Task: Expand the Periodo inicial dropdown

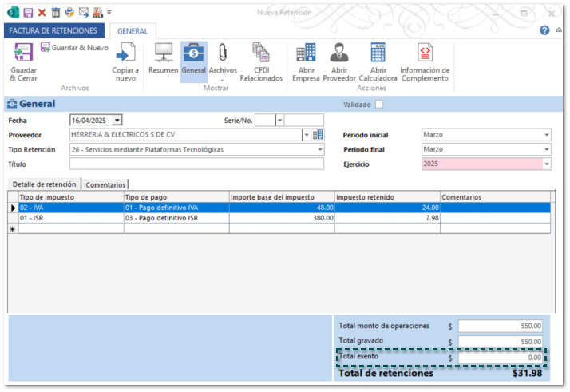Action: [546, 135]
